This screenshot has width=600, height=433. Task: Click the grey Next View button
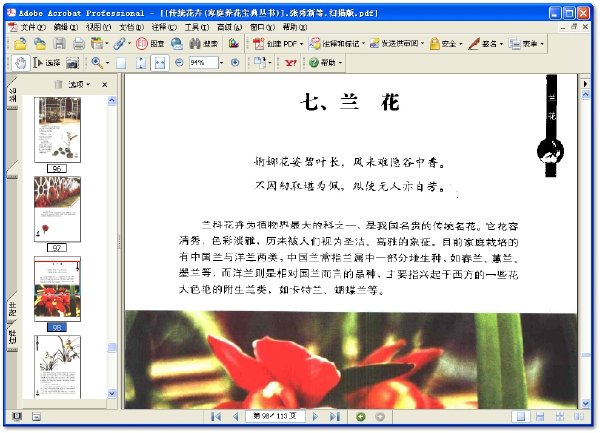[380, 417]
